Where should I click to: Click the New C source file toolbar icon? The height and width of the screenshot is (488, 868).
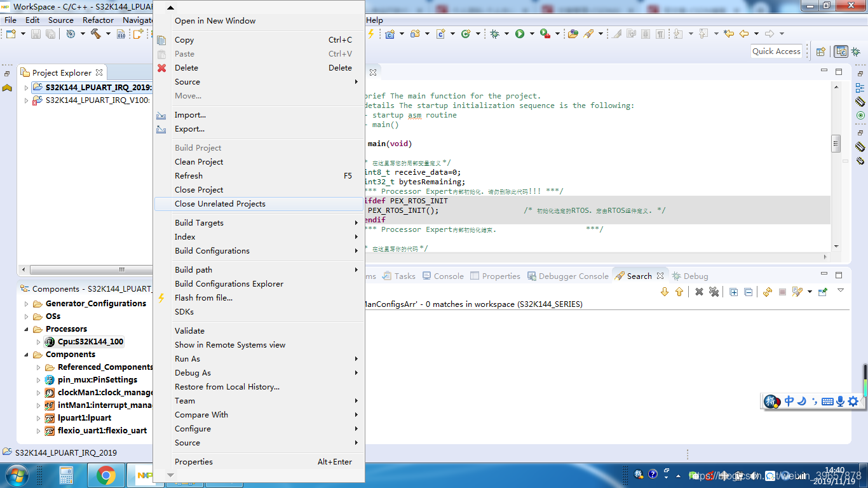440,34
